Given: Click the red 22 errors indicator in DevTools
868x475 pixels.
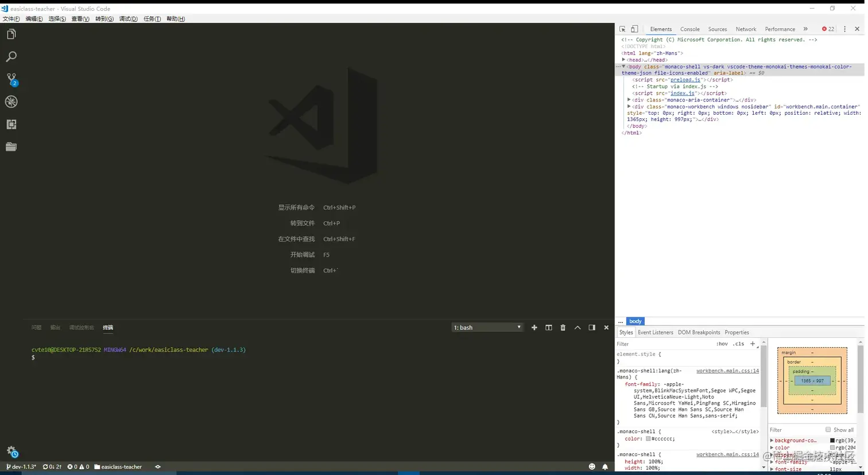Looking at the screenshot, I should tap(828, 29).
